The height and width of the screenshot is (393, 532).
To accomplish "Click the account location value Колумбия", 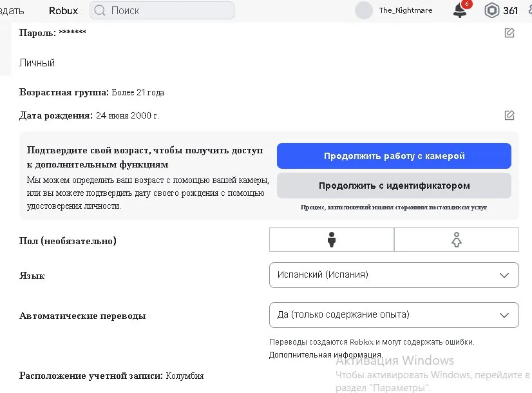I will tap(185, 376).
